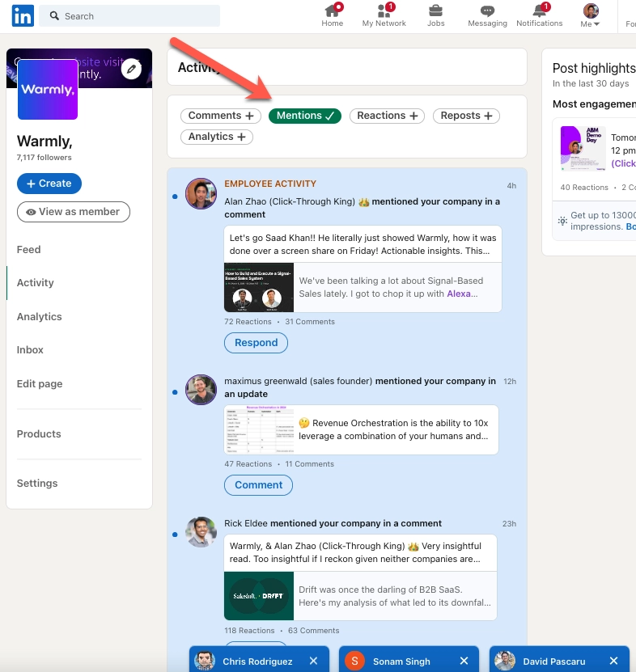Enable the Comments filter chip
Image resolution: width=636 pixels, height=672 pixels.
[x=220, y=116]
